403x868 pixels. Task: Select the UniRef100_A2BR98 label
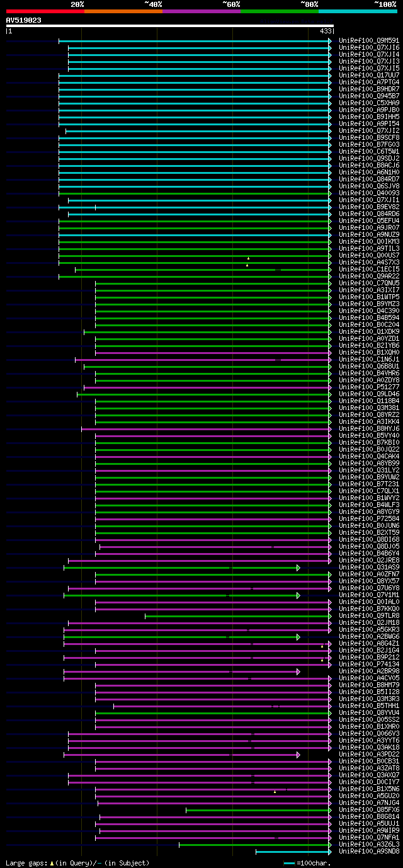tap(369, 671)
